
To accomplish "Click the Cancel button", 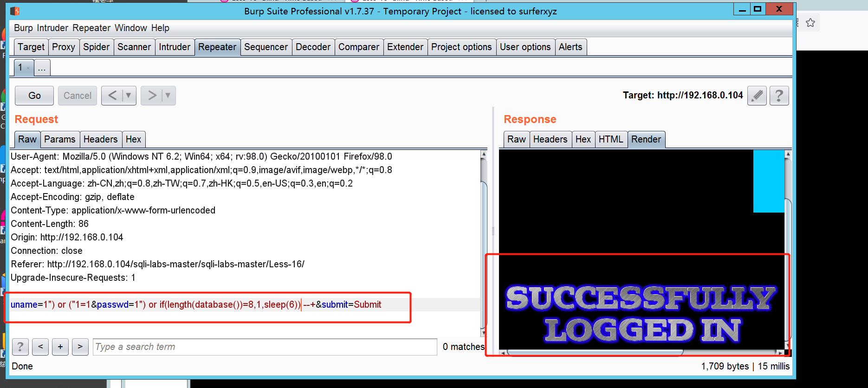I will [78, 96].
